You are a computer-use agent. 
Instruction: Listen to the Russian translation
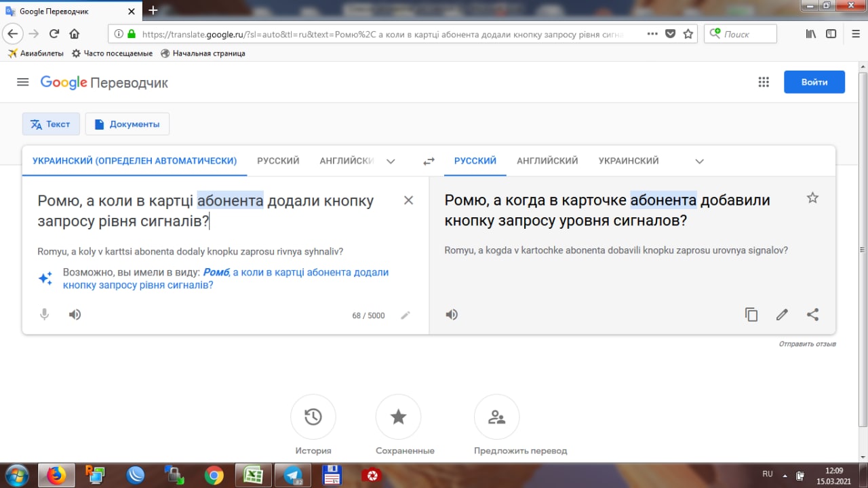pyautogui.click(x=452, y=314)
